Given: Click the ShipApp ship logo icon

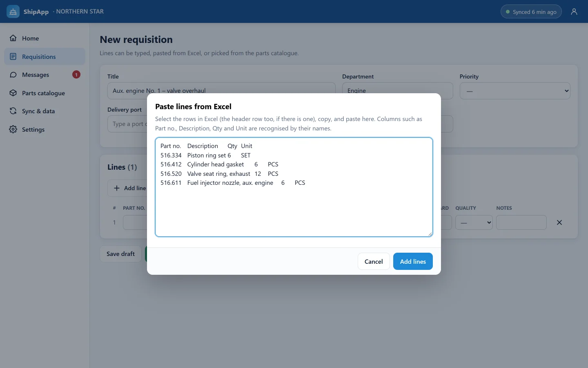Looking at the screenshot, I should (13, 11).
